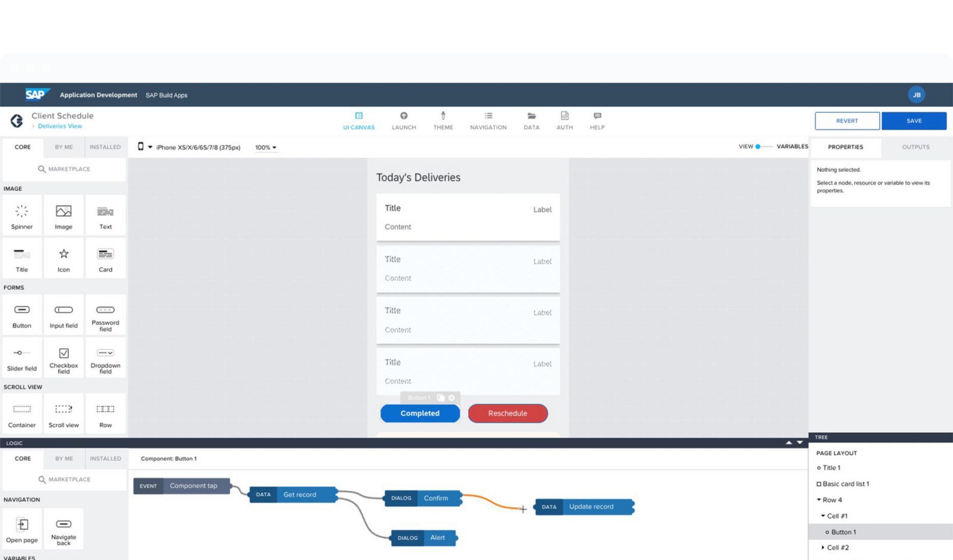Click the Open page logic node icon
Viewport: 953px width, 560px height.
tap(22, 524)
